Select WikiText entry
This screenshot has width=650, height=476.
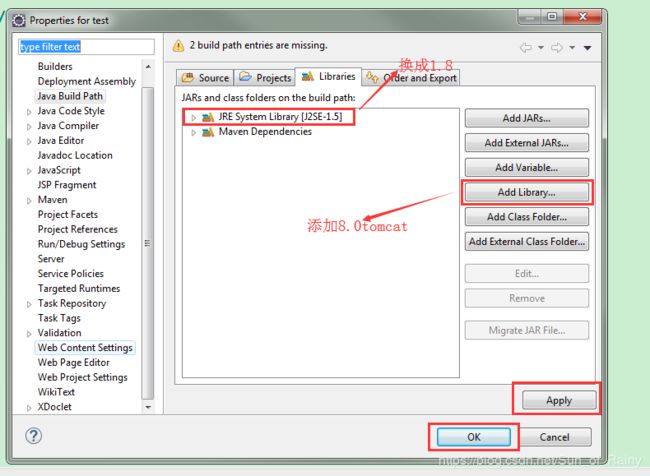tap(56, 392)
